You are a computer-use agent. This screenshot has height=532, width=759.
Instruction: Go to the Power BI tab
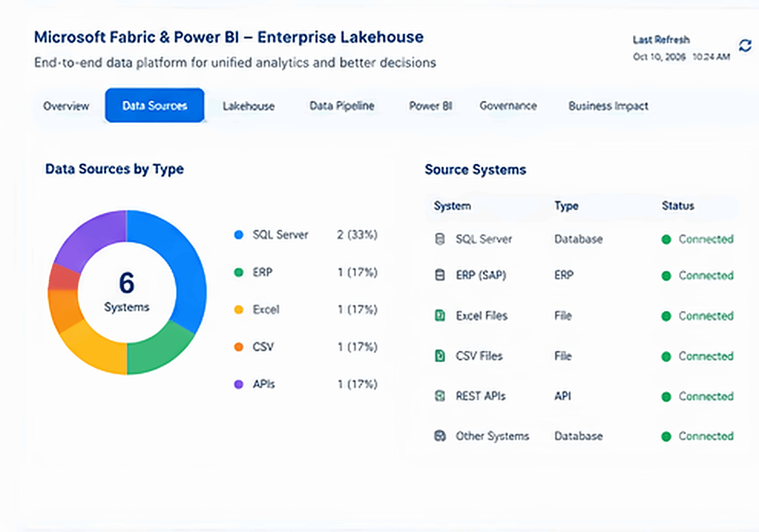coord(430,106)
